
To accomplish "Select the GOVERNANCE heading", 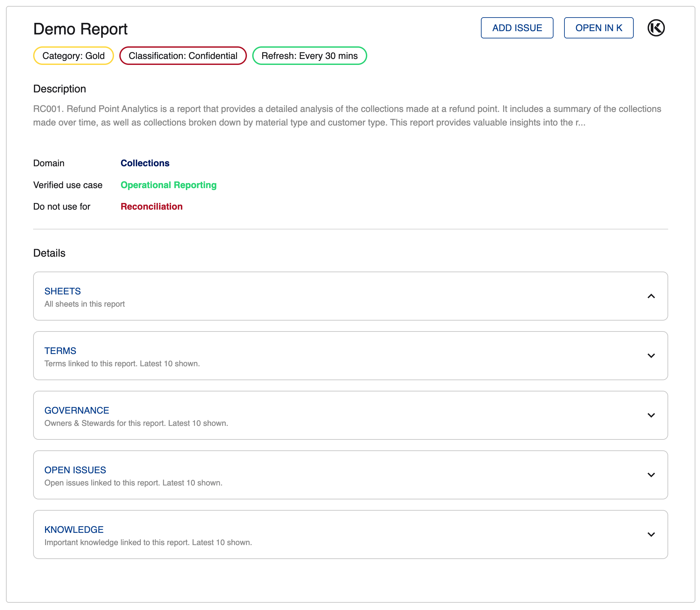I will [x=77, y=410].
